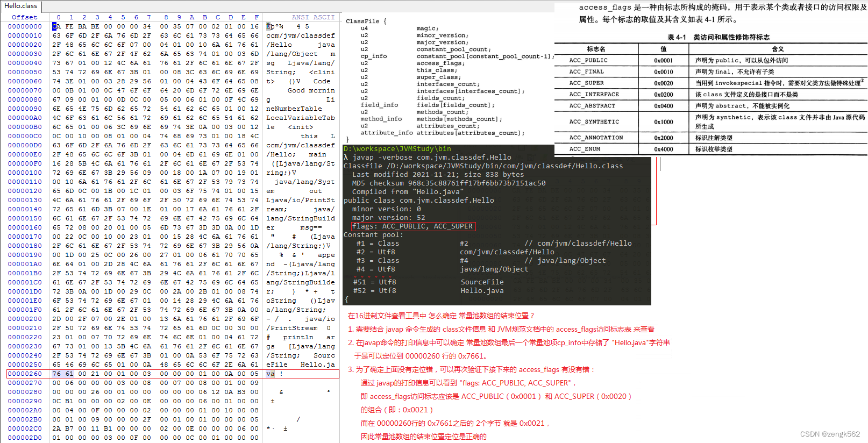
Task: Select offset row 000002D0 in hex editor
Action: tap(25, 438)
